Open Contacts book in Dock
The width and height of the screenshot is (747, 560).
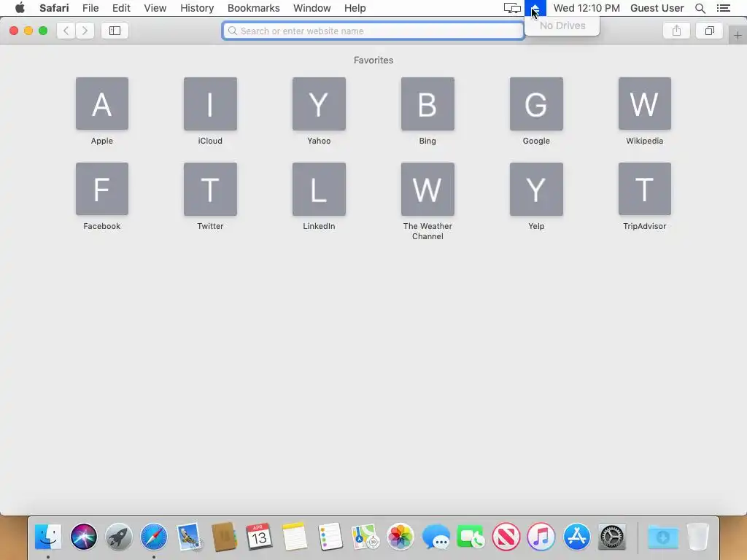[224, 537]
